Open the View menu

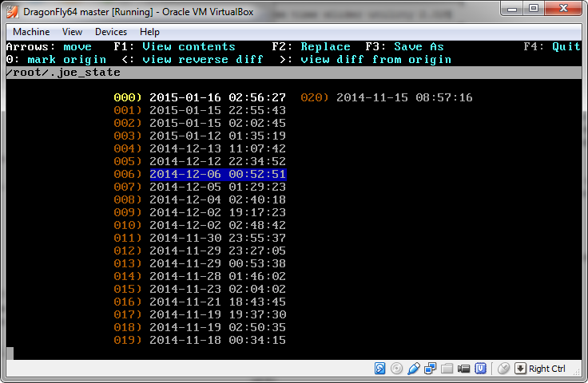coord(72,32)
